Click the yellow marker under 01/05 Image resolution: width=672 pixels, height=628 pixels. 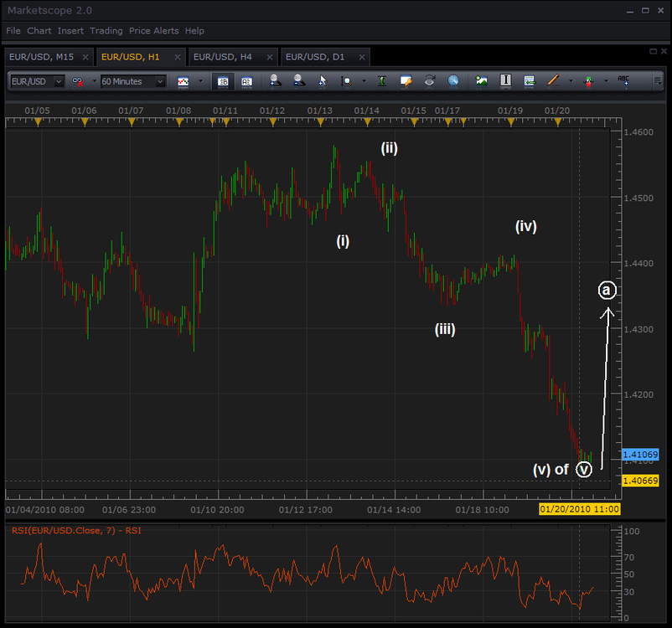pos(39,123)
